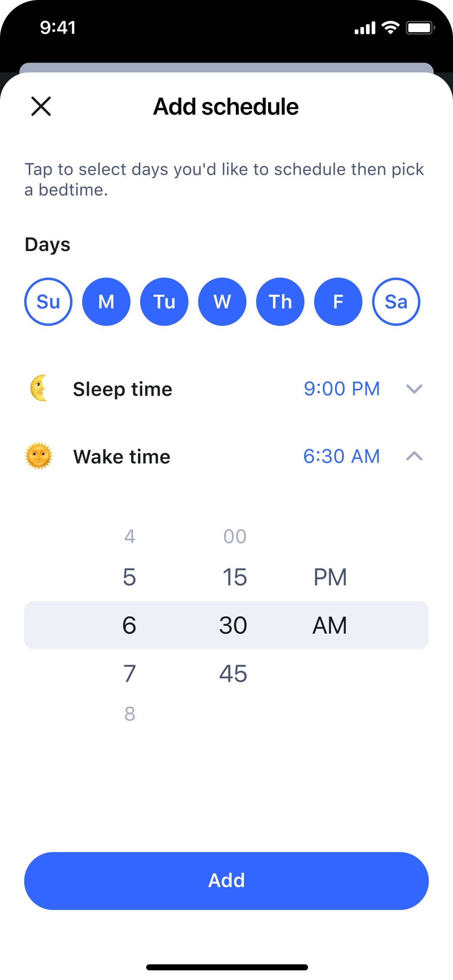Select hour 7 in the time wheel
Viewport: 453px width, 980px height.
click(x=129, y=673)
